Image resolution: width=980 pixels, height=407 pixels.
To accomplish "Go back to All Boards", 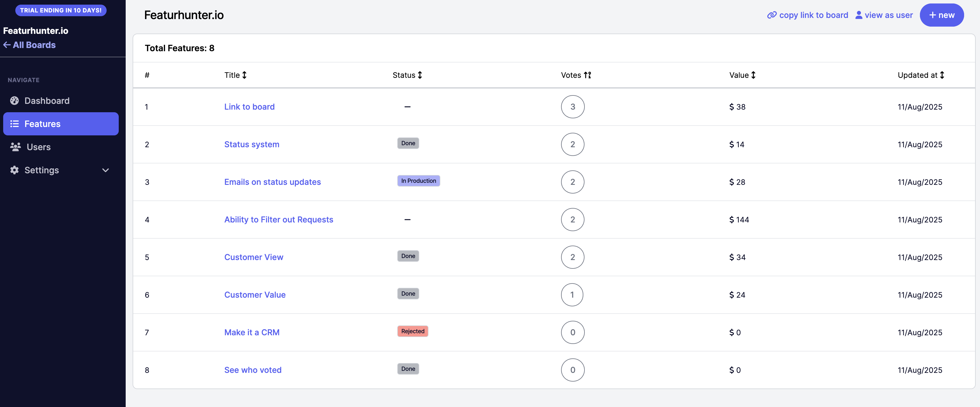I will click(x=29, y=45).
